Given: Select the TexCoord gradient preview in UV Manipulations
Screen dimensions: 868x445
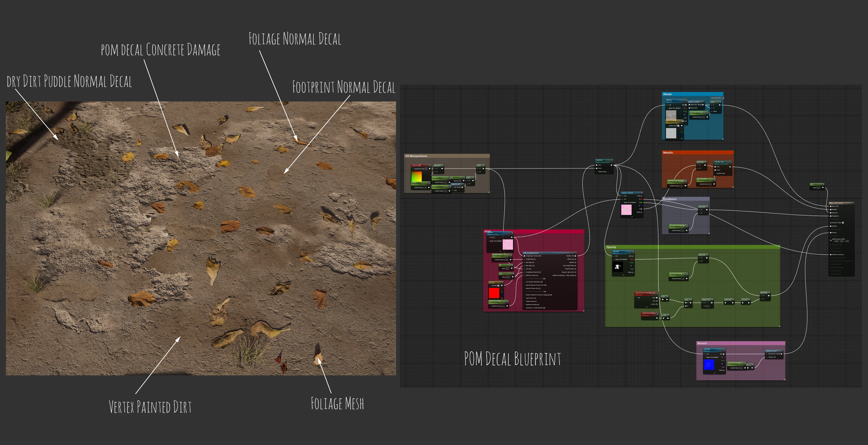Looking at the screenshot, I should point(416,176).
